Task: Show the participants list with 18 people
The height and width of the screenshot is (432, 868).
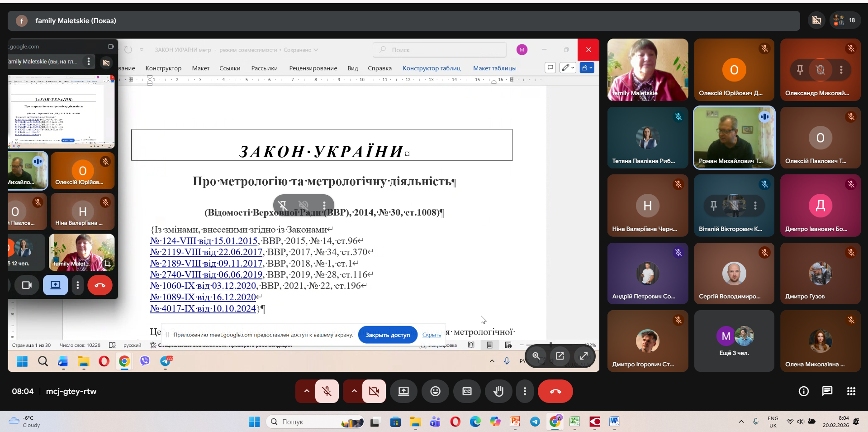Action: [844, 20]
